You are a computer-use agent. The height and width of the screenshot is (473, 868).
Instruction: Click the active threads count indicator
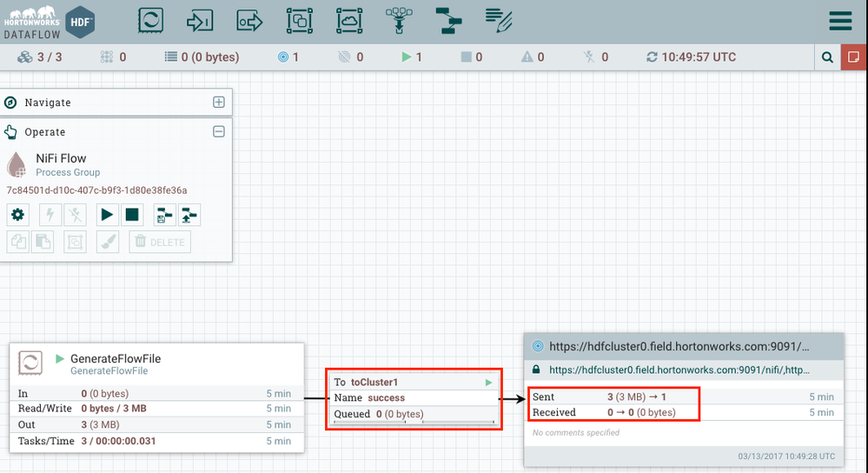(114, 57)
